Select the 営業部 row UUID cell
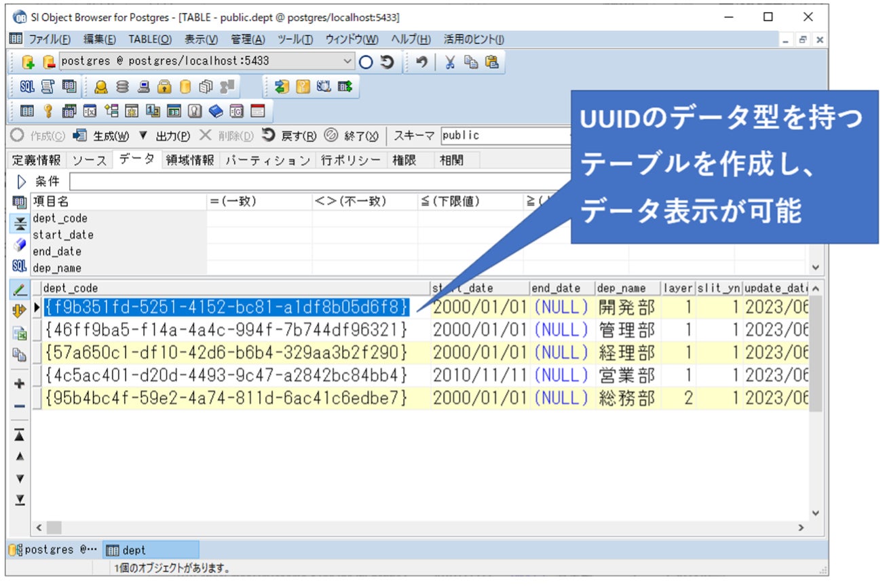Screen dimensions: 885x588 click(x=226, y=375)
